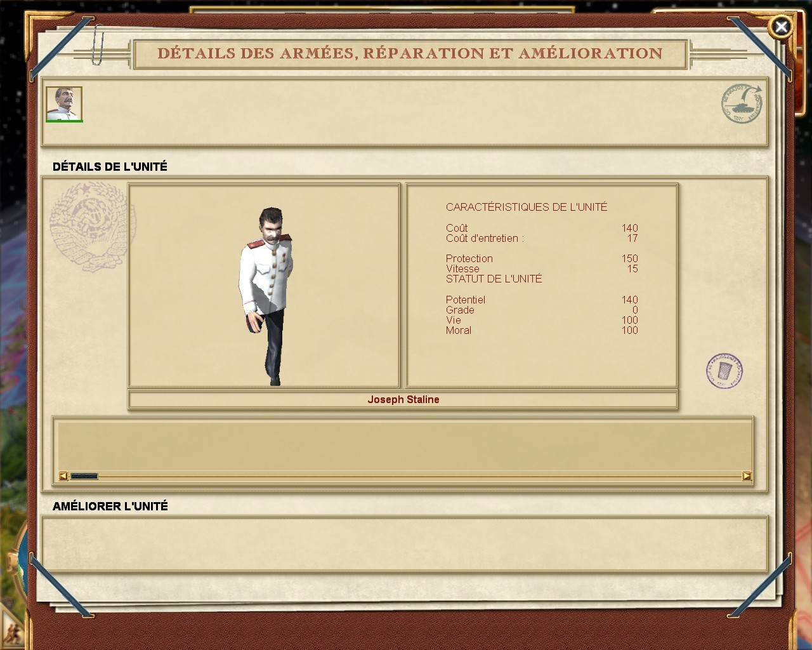Expand the DÉTAILS DE L'UNITÉ section

coord(110,167)
